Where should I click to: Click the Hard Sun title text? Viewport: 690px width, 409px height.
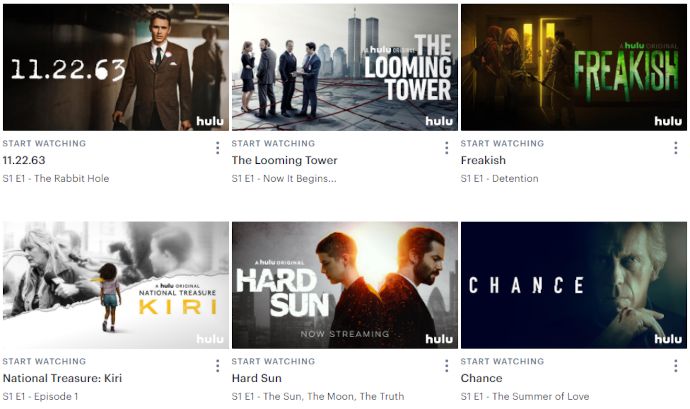tap(257, 378)
